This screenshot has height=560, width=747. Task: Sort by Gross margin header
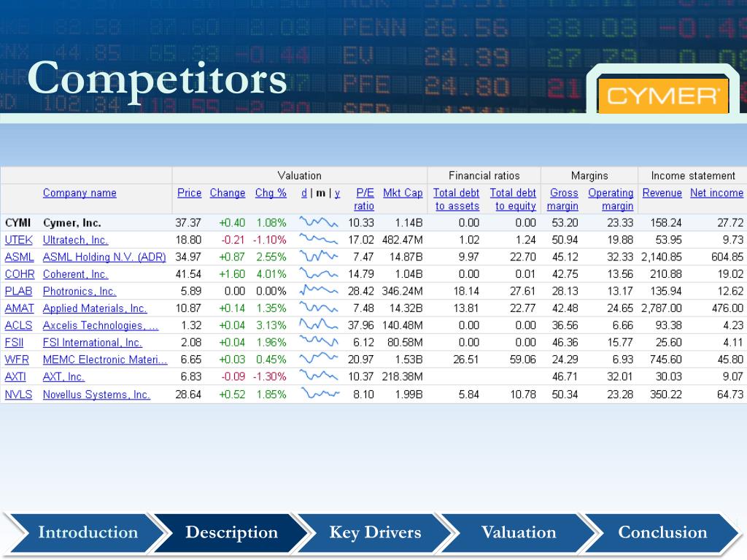click(x=563, y=199)
